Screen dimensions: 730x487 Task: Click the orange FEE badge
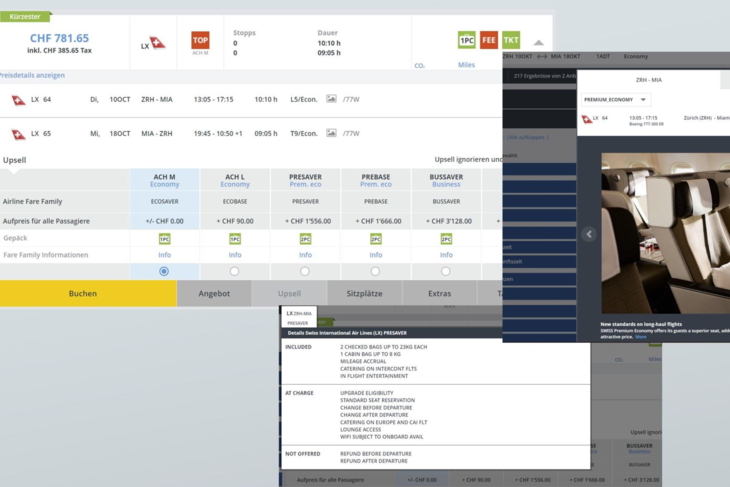489,41
